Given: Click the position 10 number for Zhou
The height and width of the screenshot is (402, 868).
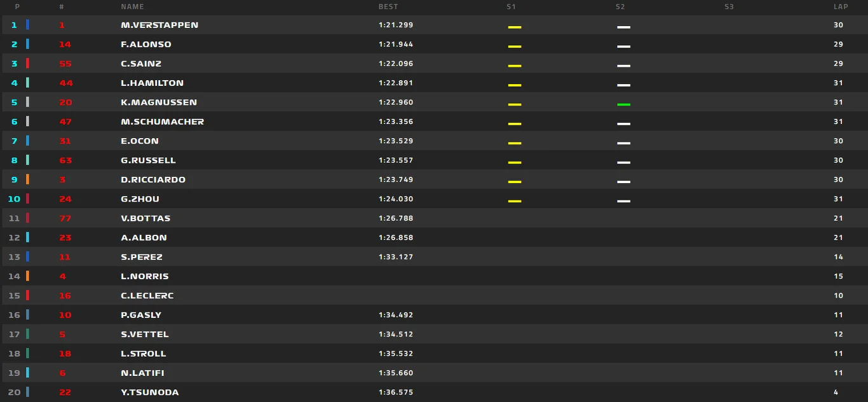Looking at the screenshot, I should pyautogui.click(x=14, y=199).
